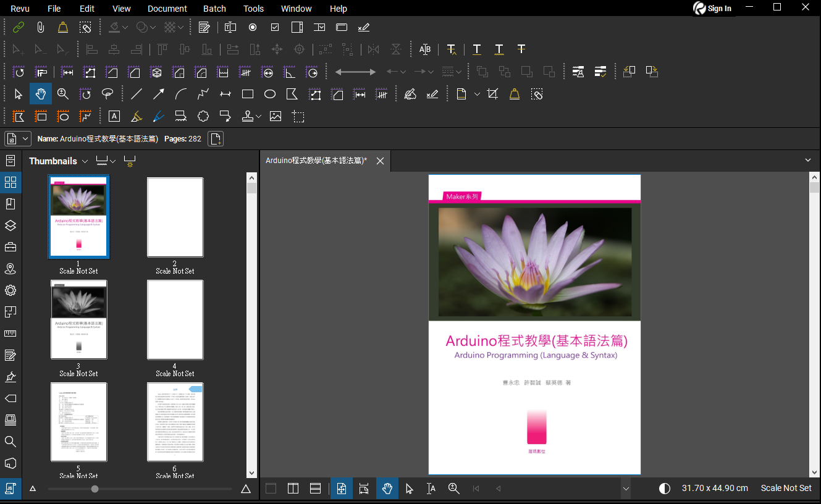Select the Zoom magnifier tool in toolbar

tap(62, 94)
